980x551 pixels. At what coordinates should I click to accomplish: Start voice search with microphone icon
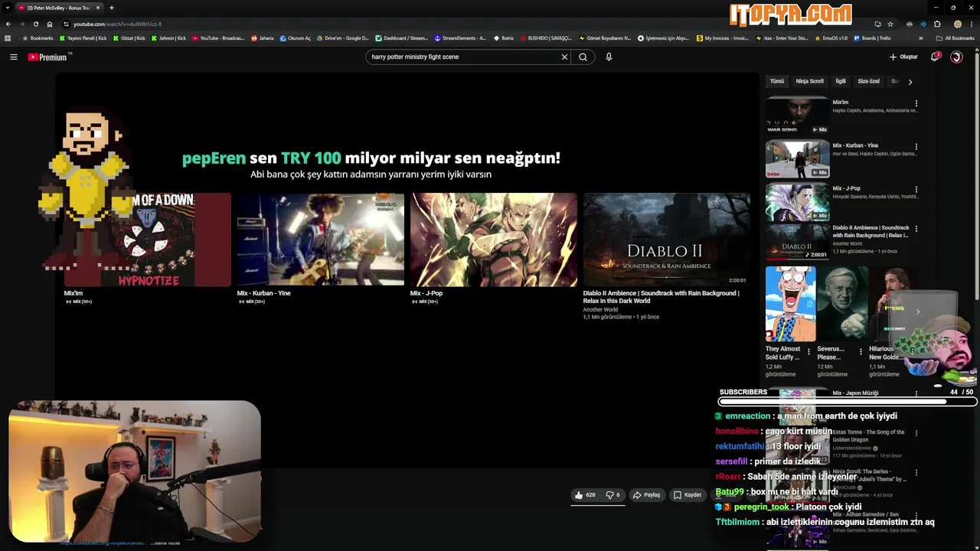(x=609, y=57)
